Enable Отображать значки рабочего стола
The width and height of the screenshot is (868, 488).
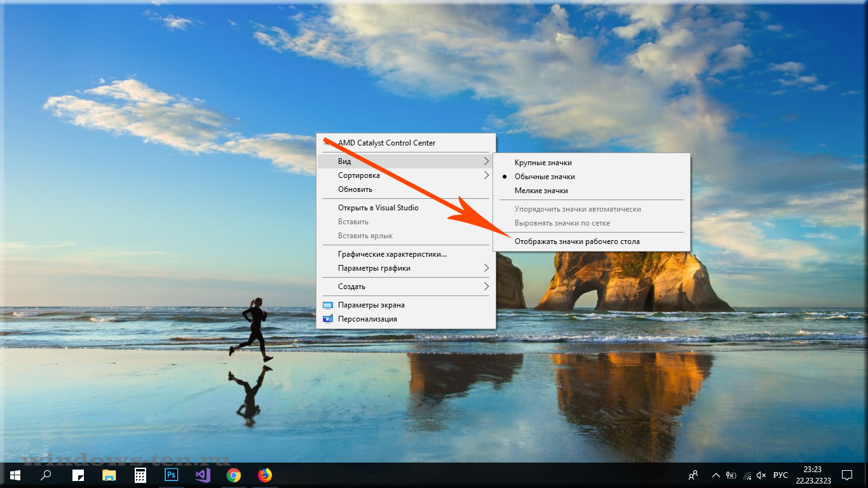pyautogui.click(x=592, y=241)
